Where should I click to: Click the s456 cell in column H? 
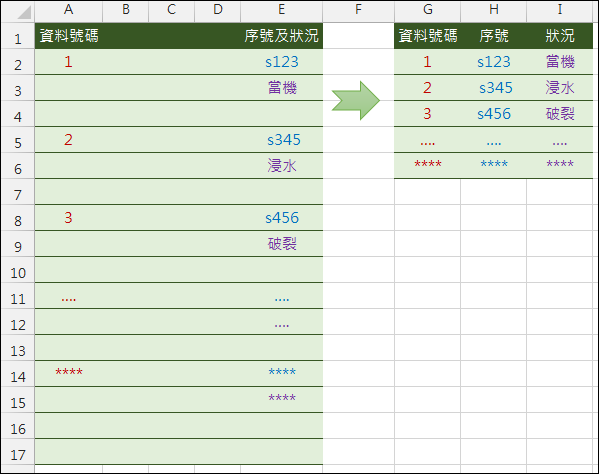coord(494,114)
